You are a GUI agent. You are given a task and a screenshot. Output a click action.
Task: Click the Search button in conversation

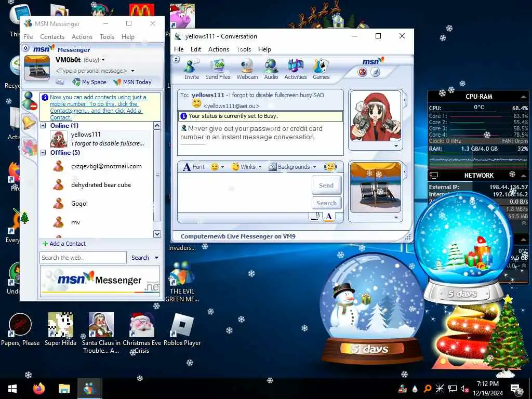[x=326, y=203]
